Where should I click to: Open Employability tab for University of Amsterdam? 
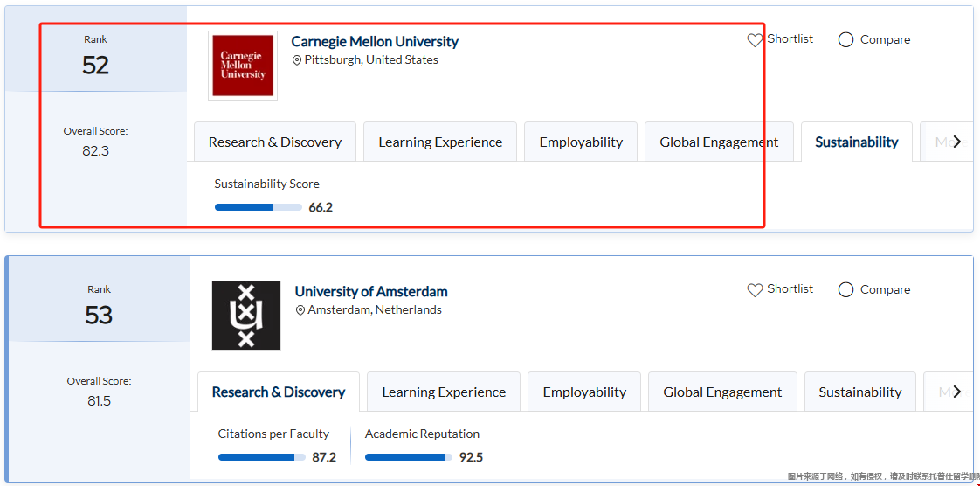tap(584, 392)
